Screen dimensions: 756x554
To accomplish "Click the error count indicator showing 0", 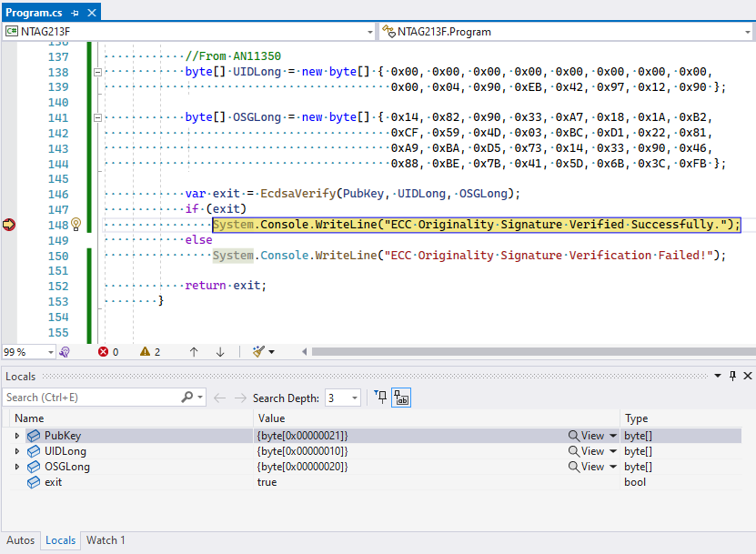I will (x=107, y=352).
